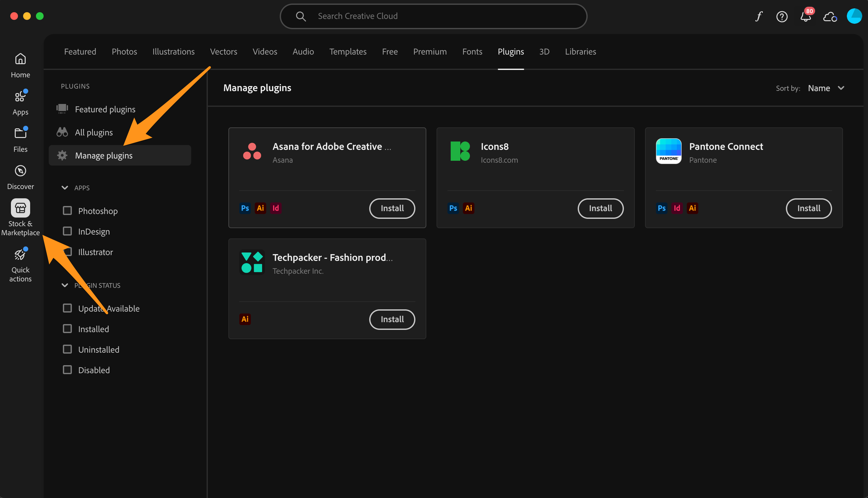Open the 3D tab
The height and width of the screenshot is (498, 868).
[544, 52]
